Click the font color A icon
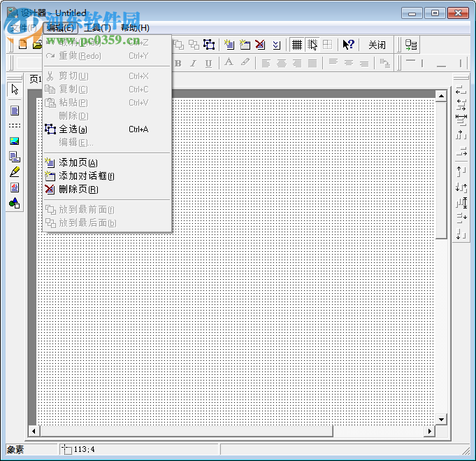Image resolution: width=476 pixels, height=461 pixels. 229,62
